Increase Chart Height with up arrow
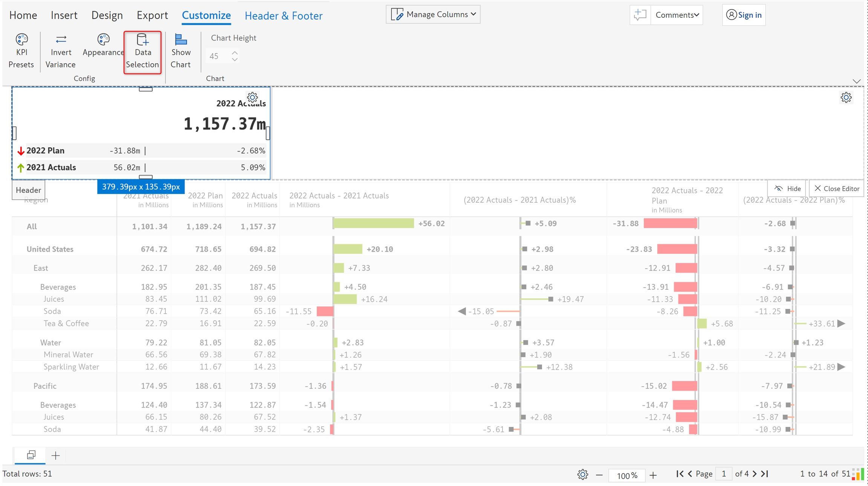The width and height of the screenshot is (868, 486). coord(235,53)
